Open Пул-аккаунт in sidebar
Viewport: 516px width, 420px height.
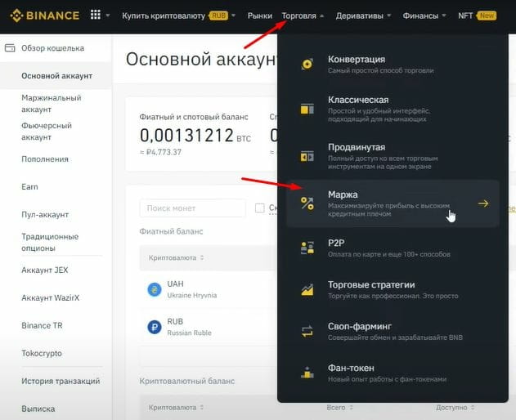pos(45,214)
